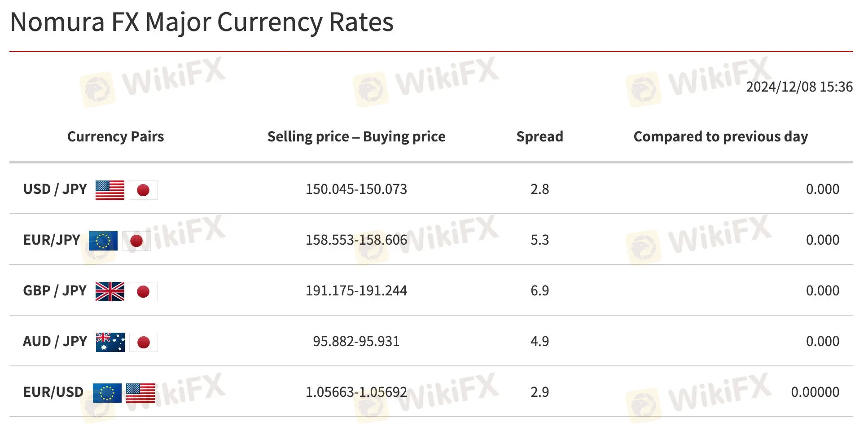Screen dimensions: 868x431
Task: Click the Compared to previous day header
Action: pos(720,136)
